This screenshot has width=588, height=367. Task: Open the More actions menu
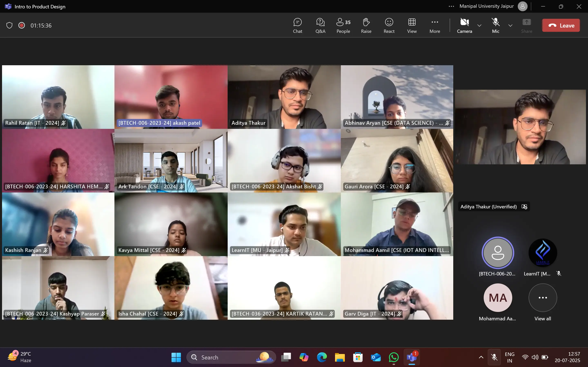click(x=435, y=25)
